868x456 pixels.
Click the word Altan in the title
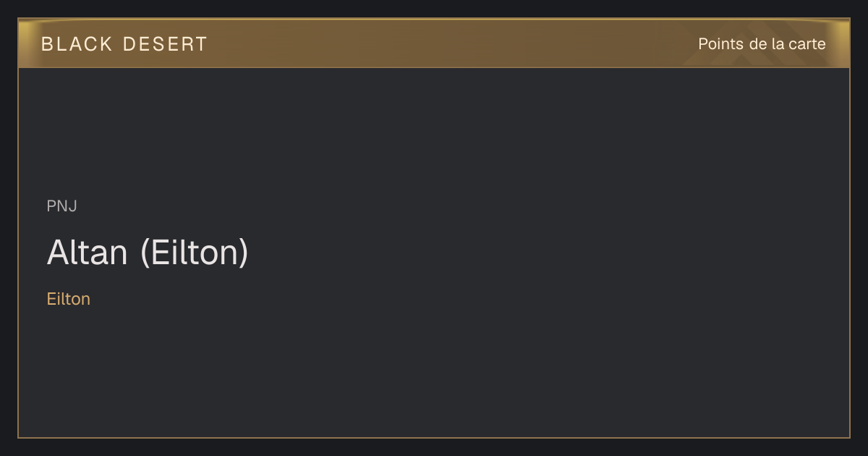pos(88,253)
